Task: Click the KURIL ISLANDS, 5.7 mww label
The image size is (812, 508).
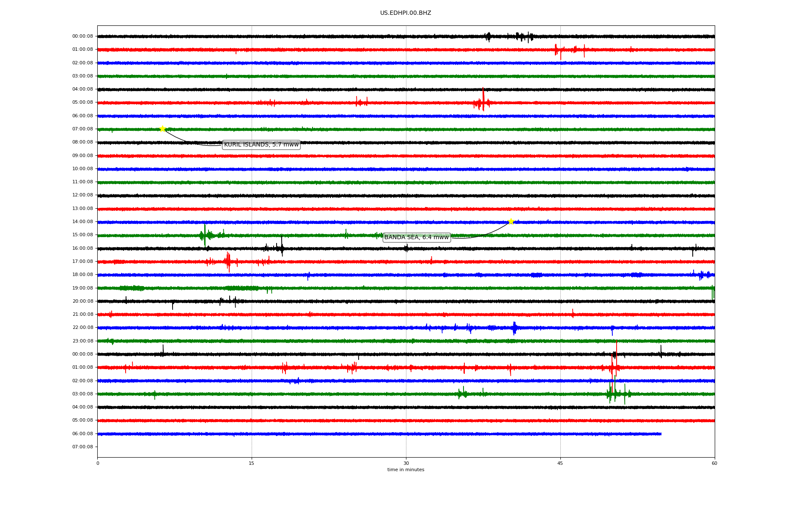Action: click(x=261, y=145)
